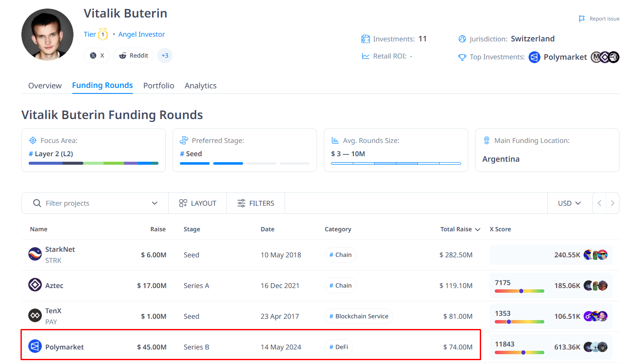
Task: Open the X social profile button
Action: (97, 55)
